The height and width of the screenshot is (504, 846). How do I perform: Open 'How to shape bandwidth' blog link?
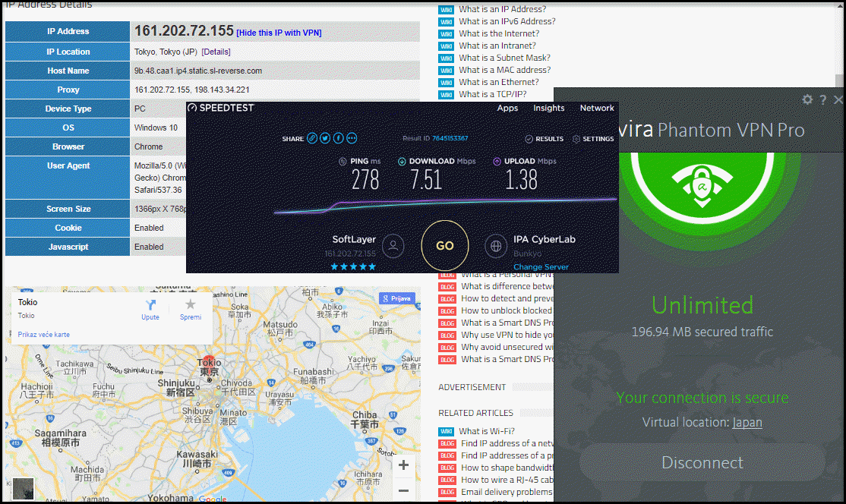[507, 468]
